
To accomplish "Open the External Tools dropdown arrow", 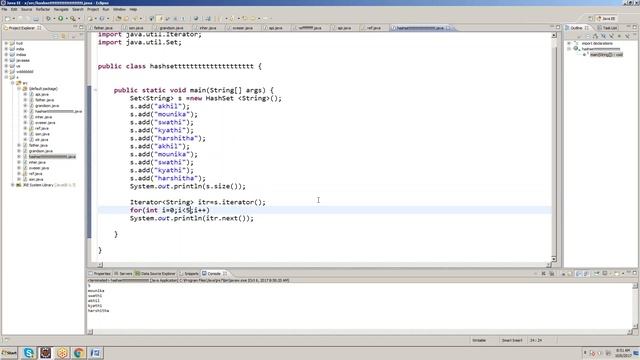I will click(79, 18).
